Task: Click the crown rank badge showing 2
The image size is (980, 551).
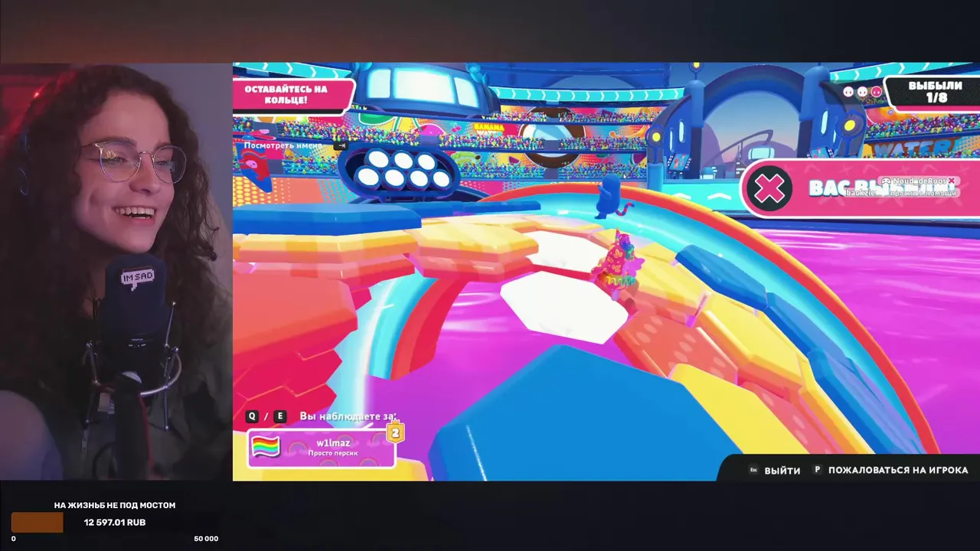Action: point(395,433)
